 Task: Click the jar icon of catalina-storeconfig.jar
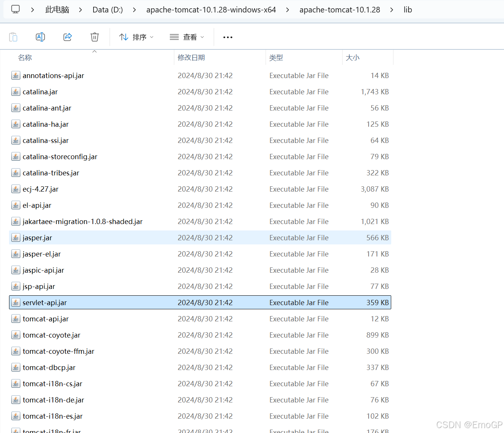click(15, 157)
